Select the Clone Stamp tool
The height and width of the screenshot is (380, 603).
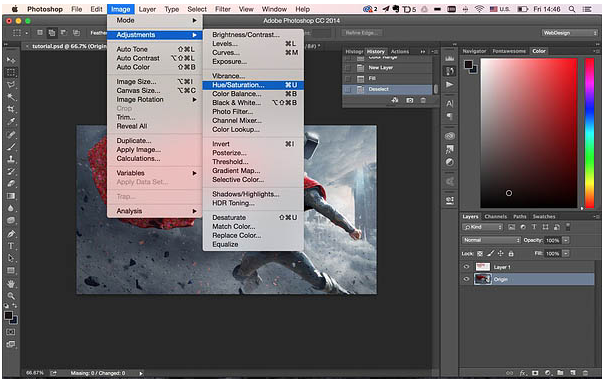pos(11,159)
